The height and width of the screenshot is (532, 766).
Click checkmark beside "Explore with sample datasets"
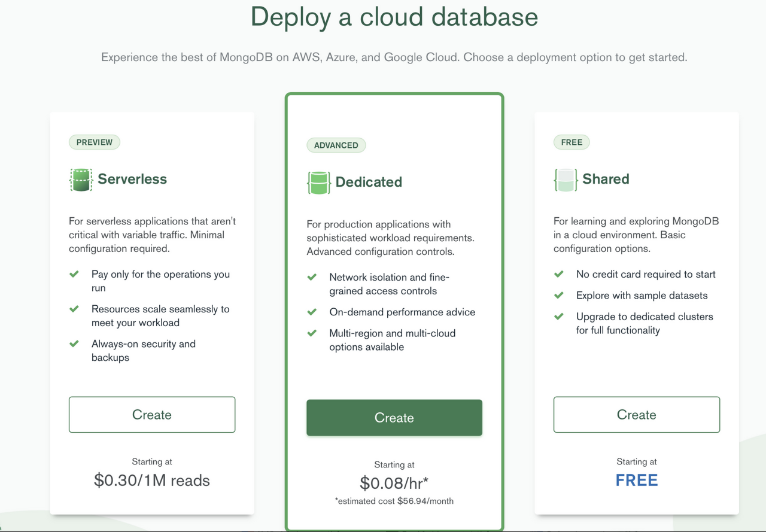click(558, 295)
